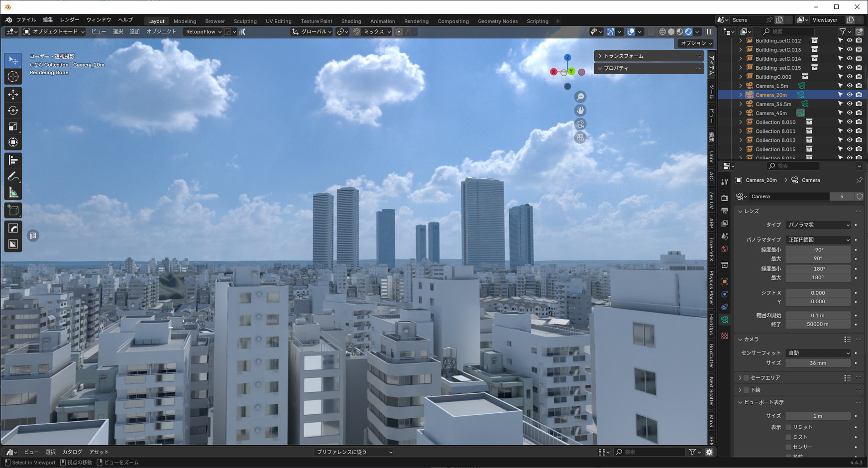Hide BuildingC.002 in viewport
This screenshot has height=468, width=868.
coord(850,77)
